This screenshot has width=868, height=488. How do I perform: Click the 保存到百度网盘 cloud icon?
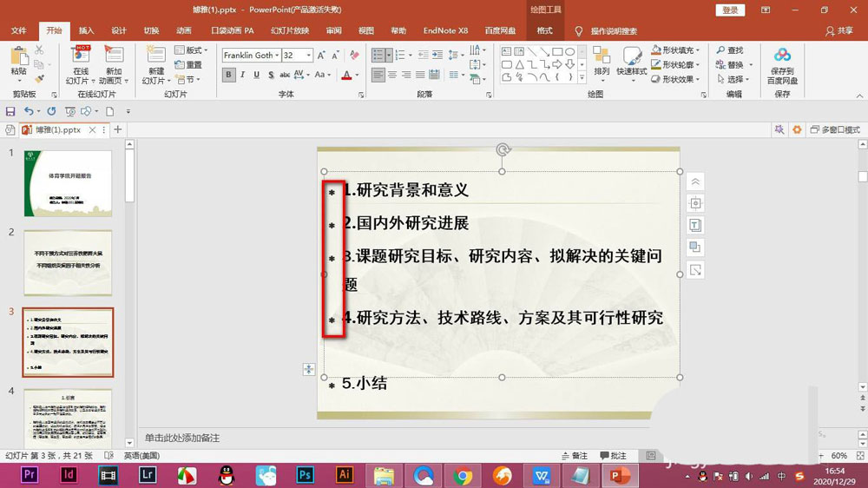pyautogui.click(x=782, y=55)
